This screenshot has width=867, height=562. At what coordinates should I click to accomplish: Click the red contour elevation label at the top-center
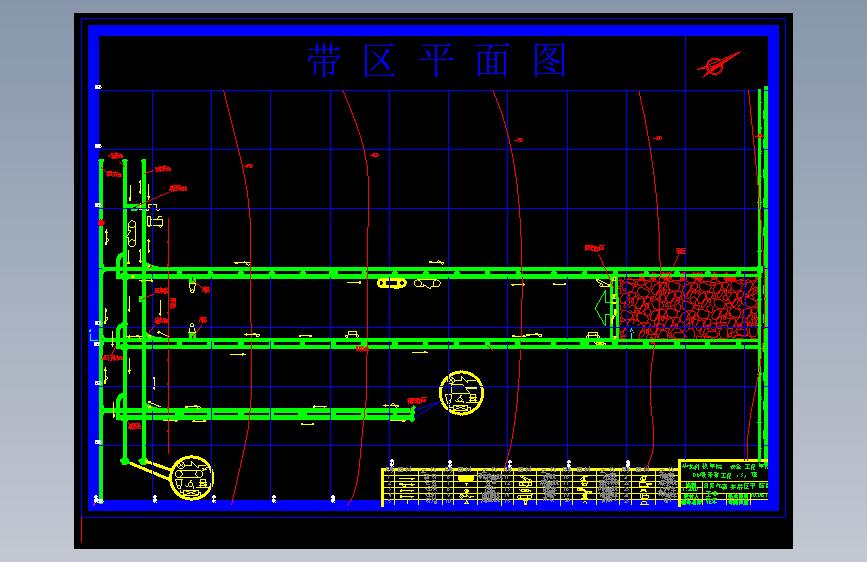[518, 140]
